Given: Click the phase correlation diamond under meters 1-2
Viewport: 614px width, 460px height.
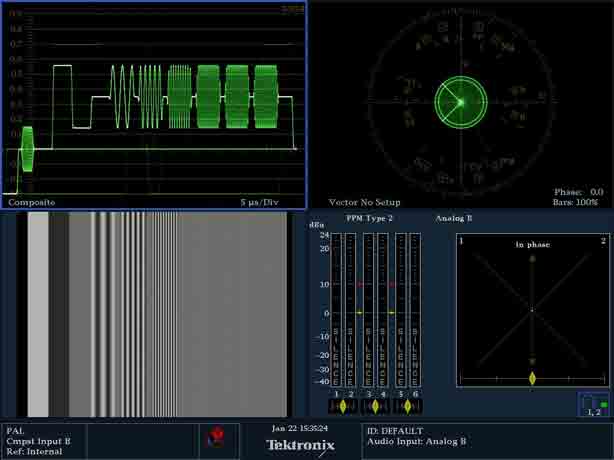Looking at the screenshot, I should pyautogui.click(x=343, y=406).
